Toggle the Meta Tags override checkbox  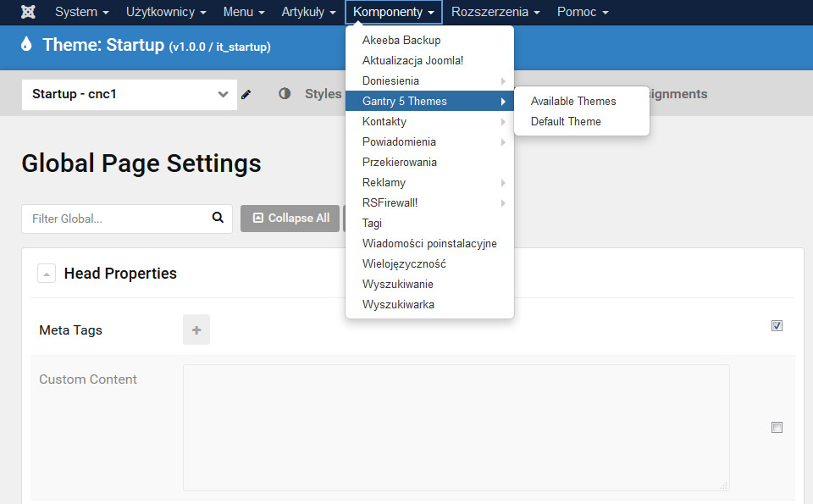777,325
